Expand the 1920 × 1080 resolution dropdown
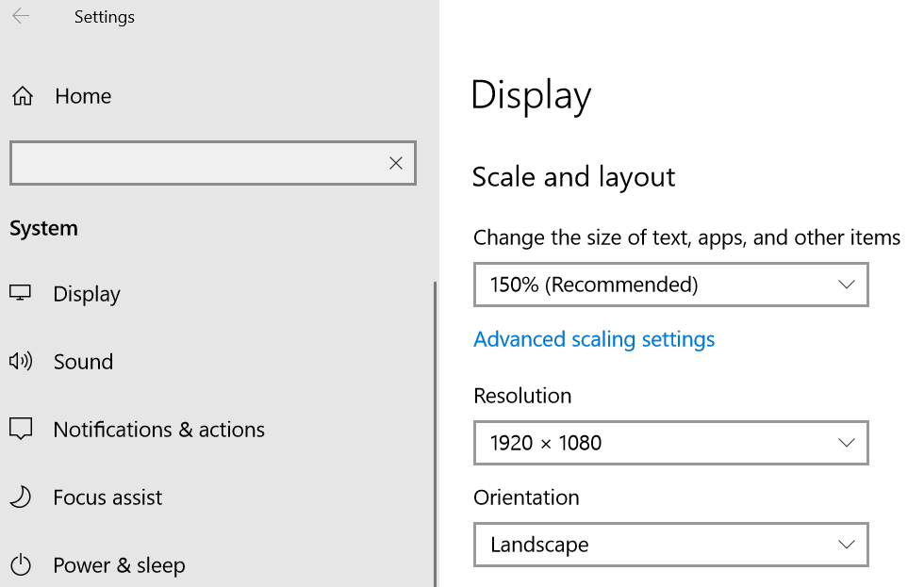 point(669,443)
